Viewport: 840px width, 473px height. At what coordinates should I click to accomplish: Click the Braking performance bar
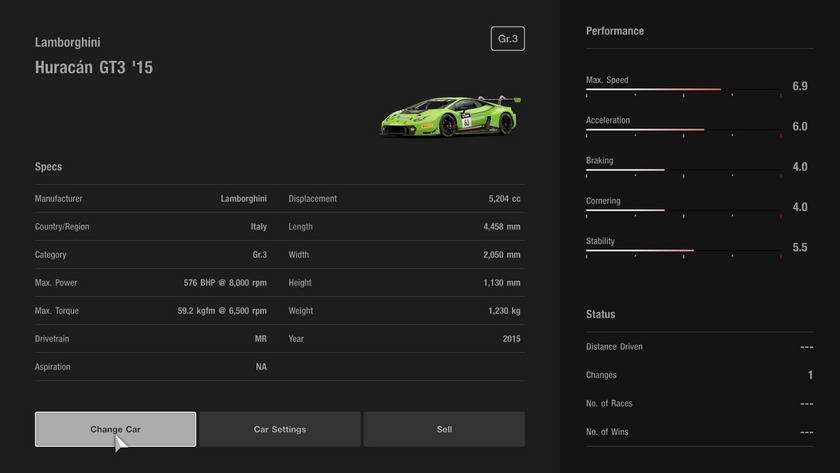[x=683, y=170]
